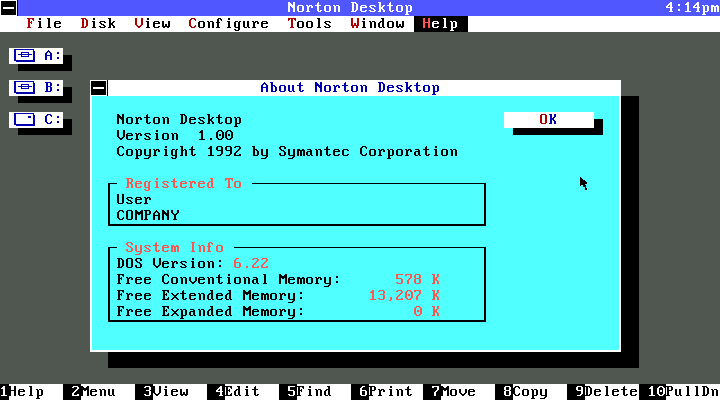Image resolution: width=720 pixels, height=400 pixels.
Task: Click the Free Conventional Memory label
Action: [x=228, y=280]
